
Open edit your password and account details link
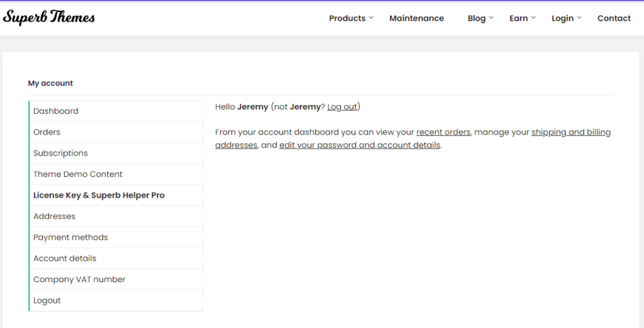pos(360,145)
